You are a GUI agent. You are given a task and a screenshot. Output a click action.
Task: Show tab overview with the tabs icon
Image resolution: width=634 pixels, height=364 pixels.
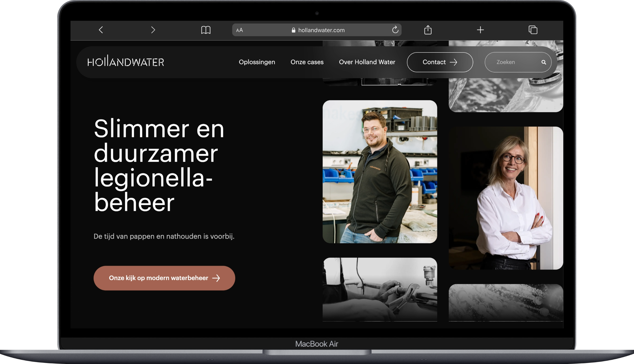(533, 30)
